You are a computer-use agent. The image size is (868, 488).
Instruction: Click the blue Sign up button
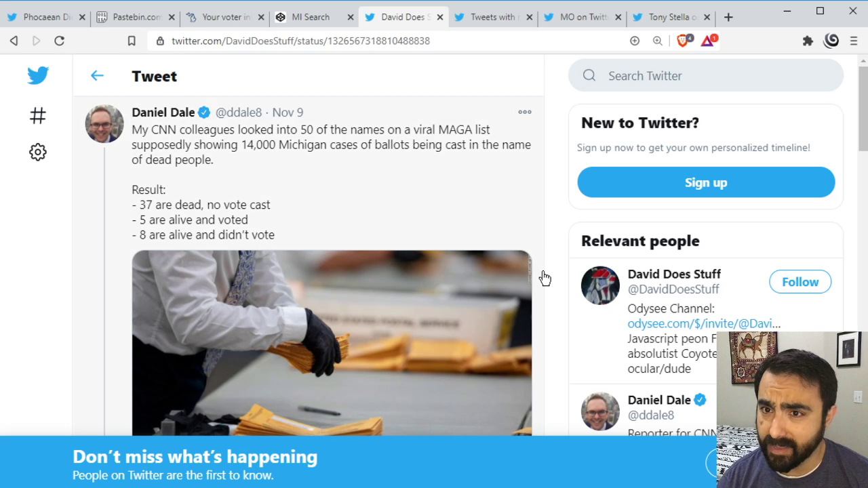pyautogui.click(x=706, y=182)
